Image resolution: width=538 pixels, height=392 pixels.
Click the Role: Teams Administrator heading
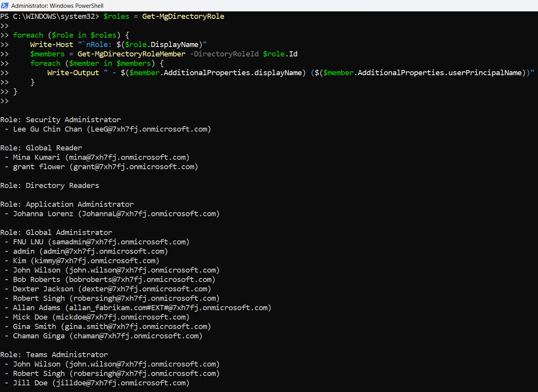pos(54,355)
